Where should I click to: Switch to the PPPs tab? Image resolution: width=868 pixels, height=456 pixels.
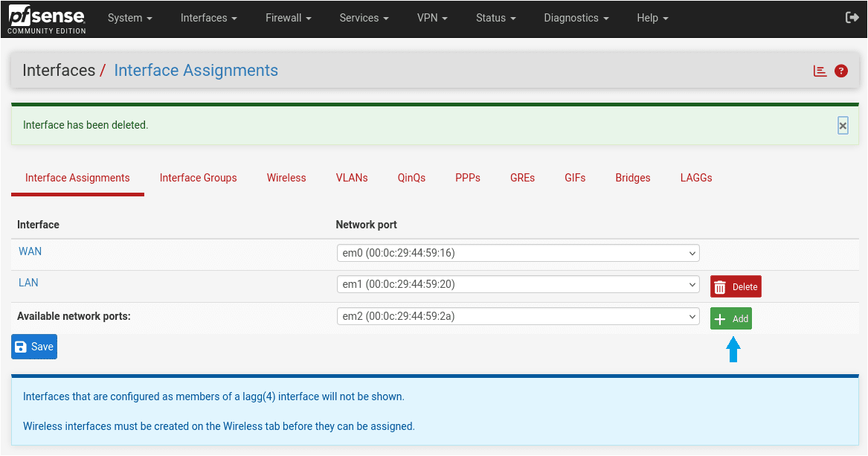tap(468, 178)
